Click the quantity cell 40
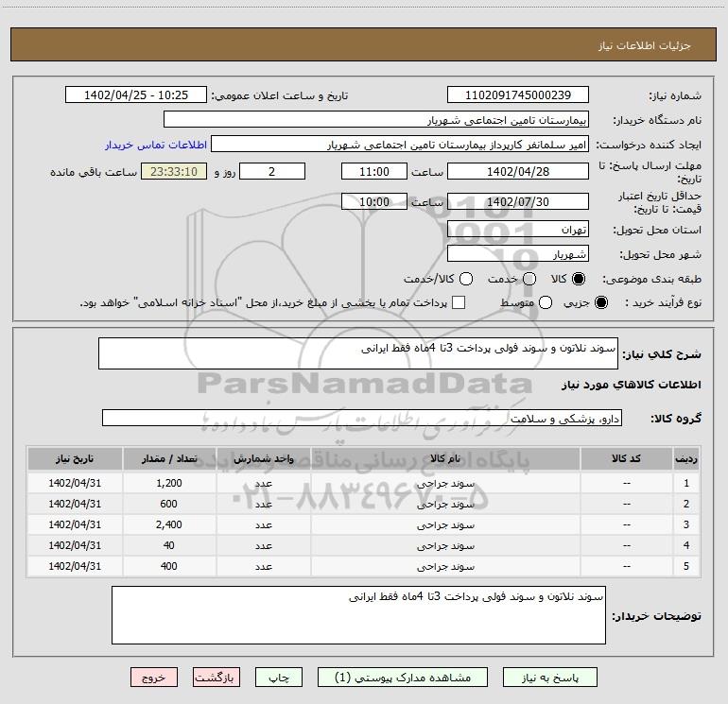Viewport: 728px width, 704px height. tap(169, 546)
